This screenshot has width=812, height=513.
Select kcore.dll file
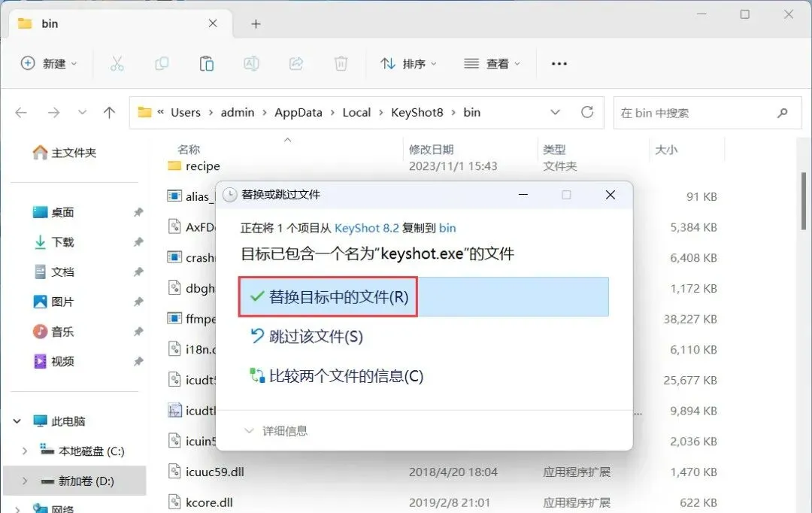click(201, 502)
